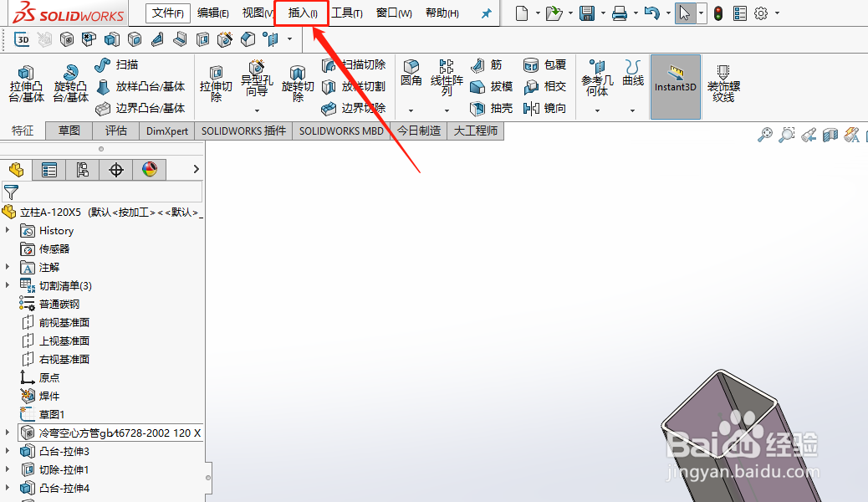This screenshot has height=502, width=868.
Task: Click 旋转凸台/基体 Revolved Boss tool
Action: [x=70, y=85]
